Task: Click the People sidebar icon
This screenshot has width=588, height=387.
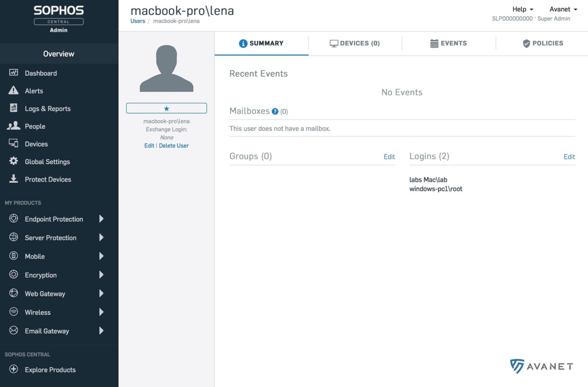Action: click(13, 126)
